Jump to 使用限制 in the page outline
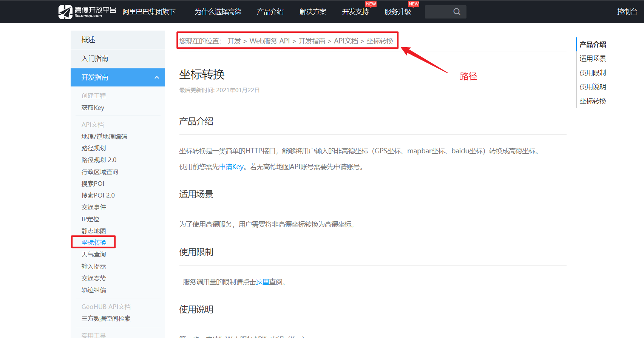 593,73
